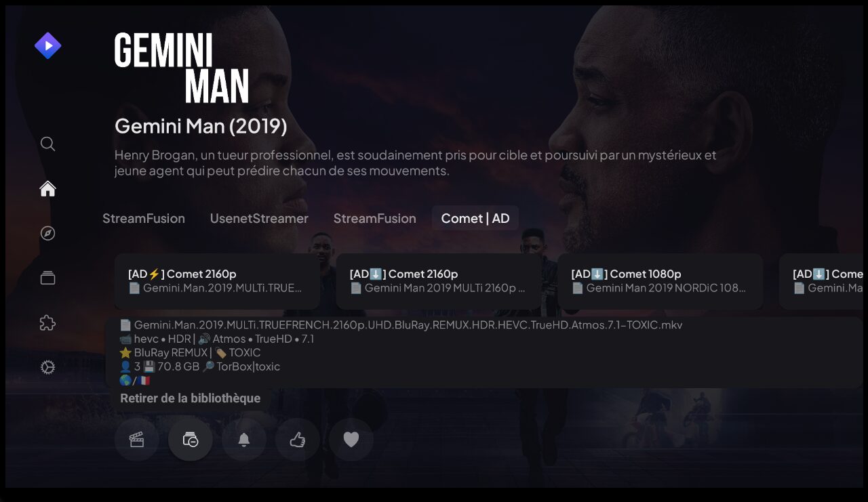868x502 pixels.
Task: Switch to the first StreamFusion tab
Action: 144,218
